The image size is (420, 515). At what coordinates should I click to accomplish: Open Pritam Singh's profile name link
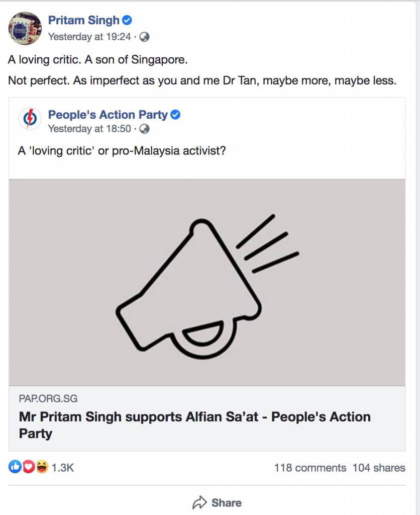tap(83, 21)
